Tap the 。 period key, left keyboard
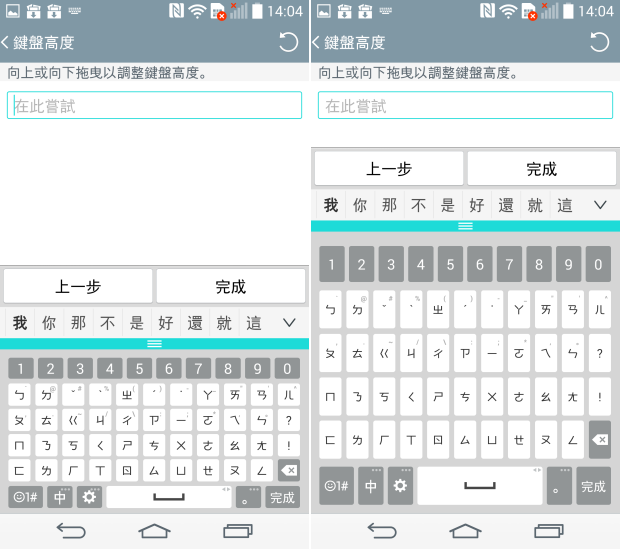Image resolution: width=620 pixels, height=549 pixels. (x=248, y=497)
